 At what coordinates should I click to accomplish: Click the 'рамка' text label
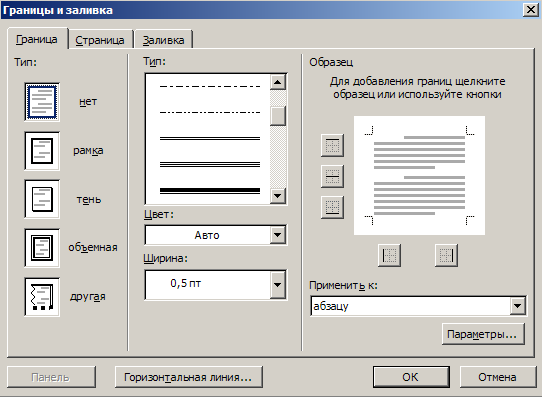click(88, 151)
